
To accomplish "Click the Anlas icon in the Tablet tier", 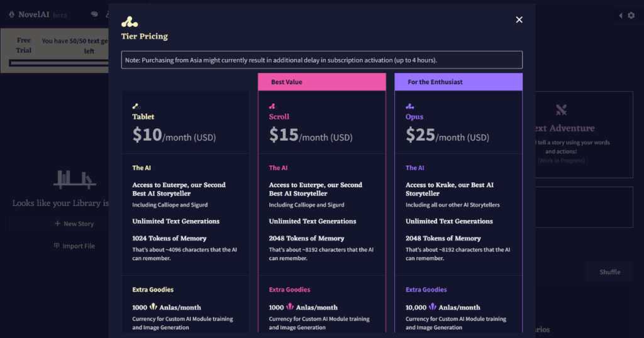I will 153,307.
